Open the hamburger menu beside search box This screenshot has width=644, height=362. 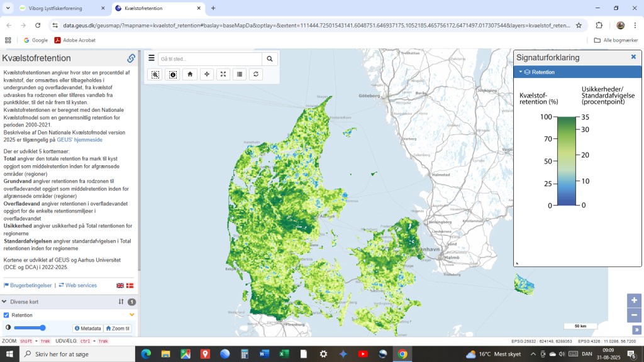coord(151,58)
